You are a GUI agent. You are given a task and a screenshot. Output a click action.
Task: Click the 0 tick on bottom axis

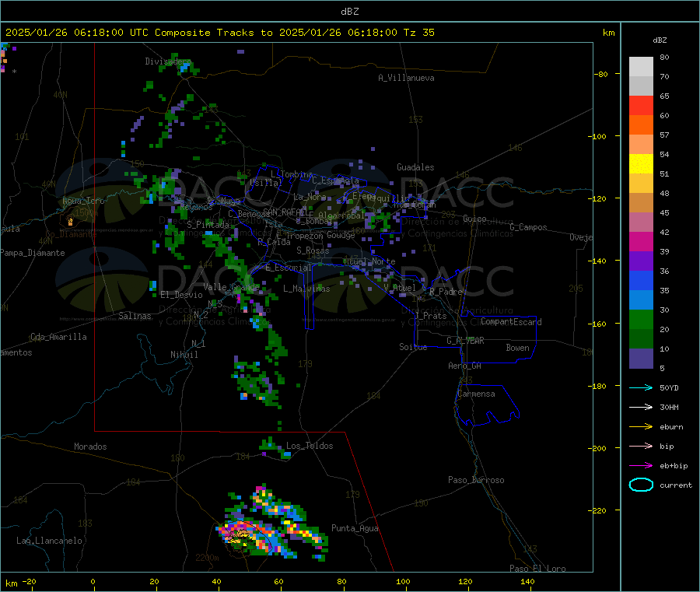(93, 582)
